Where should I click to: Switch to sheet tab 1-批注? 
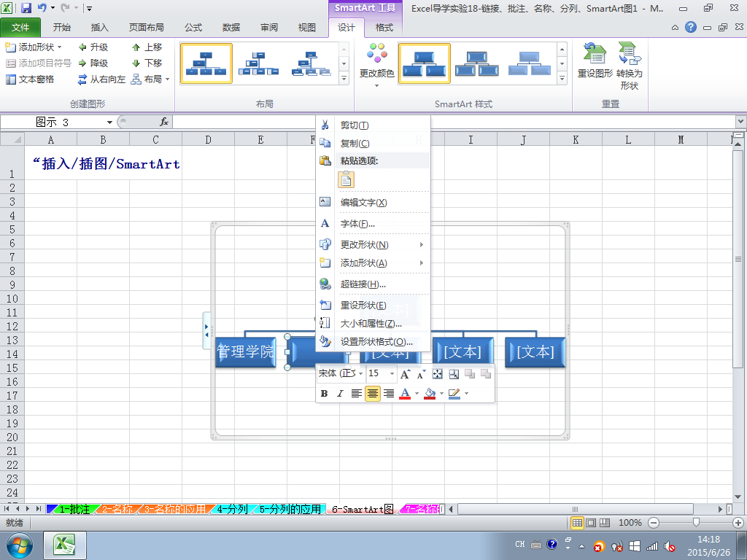pos(74,509)
